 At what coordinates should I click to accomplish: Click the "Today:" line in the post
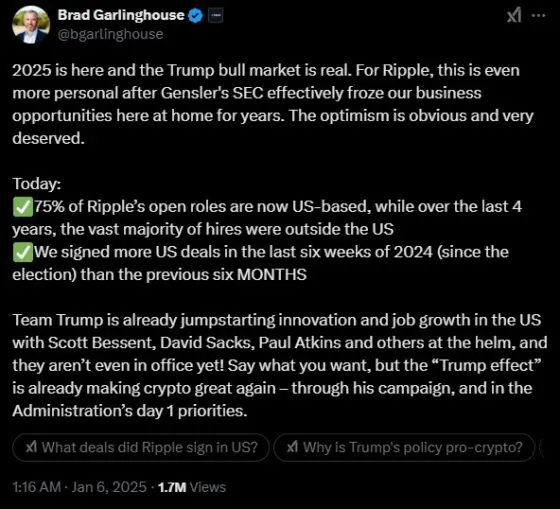click(37, 184)
